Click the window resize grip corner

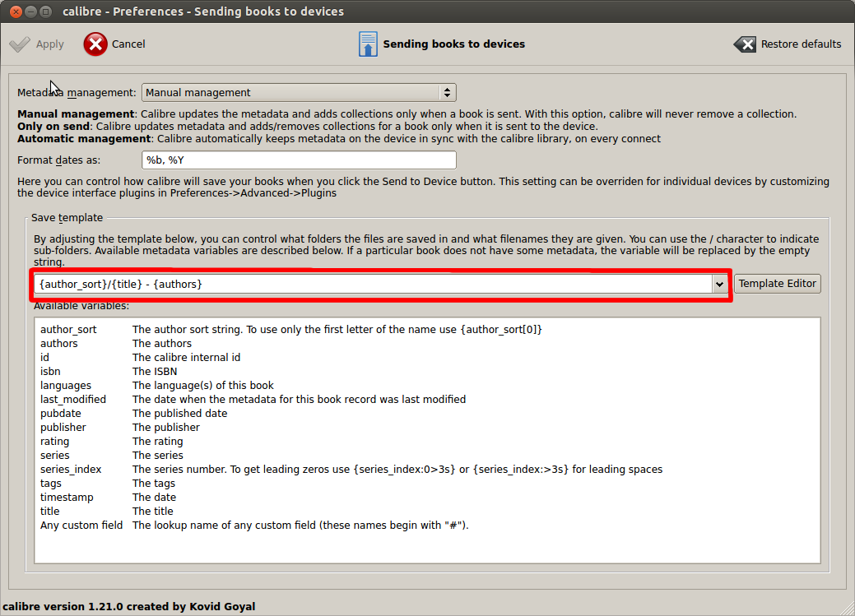[848, 609]
